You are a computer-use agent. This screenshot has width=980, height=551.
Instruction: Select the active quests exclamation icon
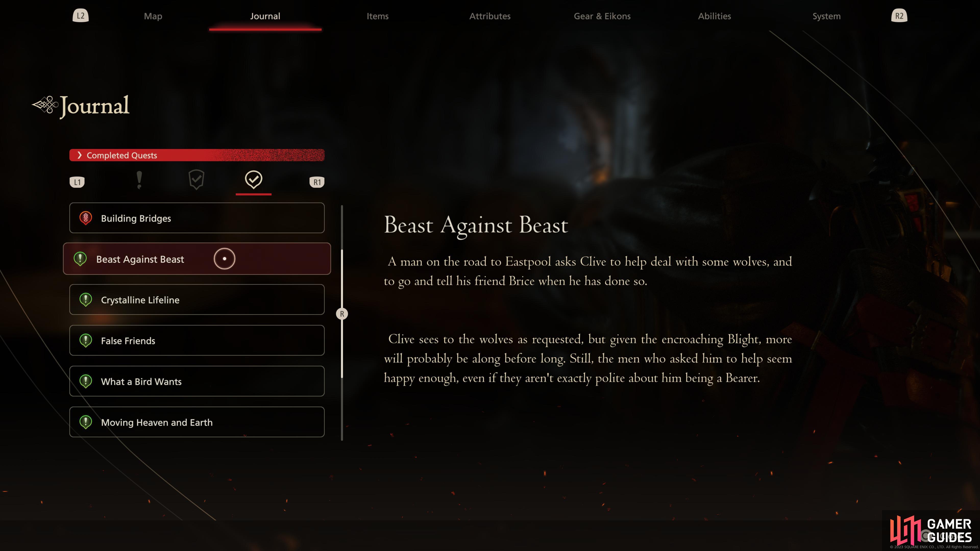139,180
